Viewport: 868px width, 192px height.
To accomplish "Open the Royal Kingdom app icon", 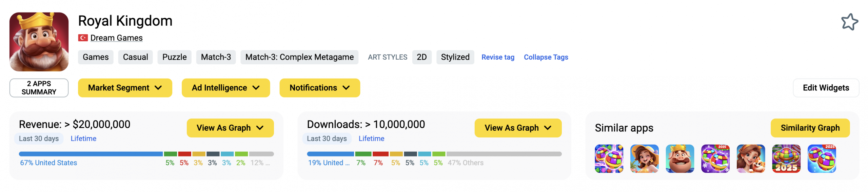I will pyautogui.click(x=39, y=42).
